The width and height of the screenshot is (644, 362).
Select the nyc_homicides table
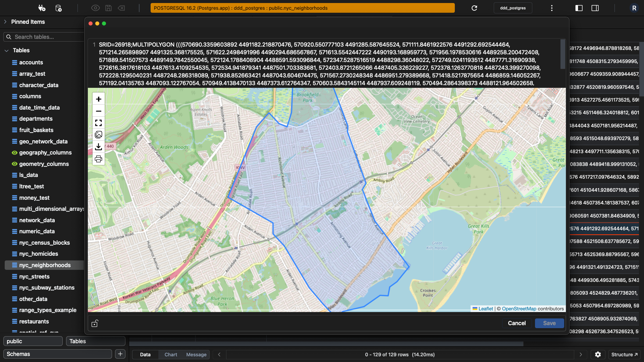[39, 254]
